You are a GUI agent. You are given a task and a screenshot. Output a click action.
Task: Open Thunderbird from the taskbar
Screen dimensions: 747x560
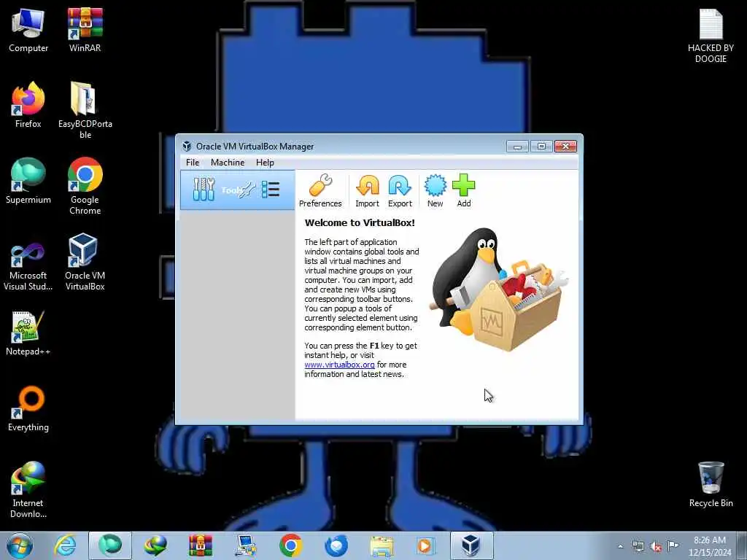336,545
